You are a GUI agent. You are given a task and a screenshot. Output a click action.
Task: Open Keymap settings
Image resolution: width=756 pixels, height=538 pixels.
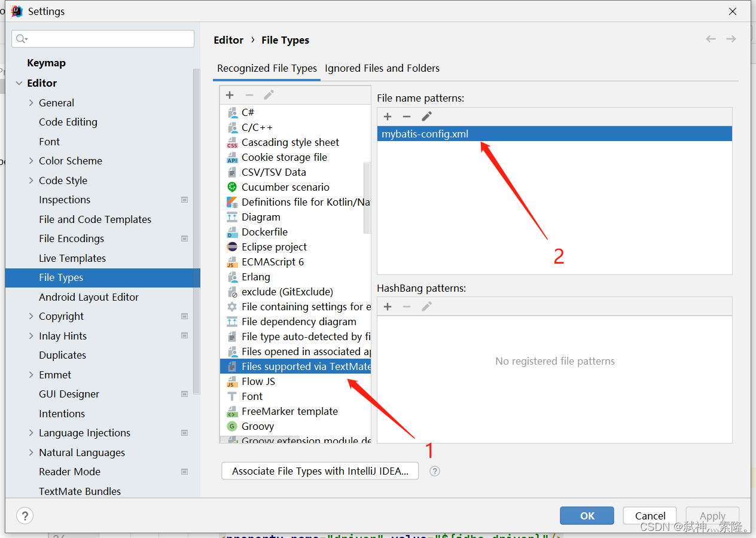[46, 63]
